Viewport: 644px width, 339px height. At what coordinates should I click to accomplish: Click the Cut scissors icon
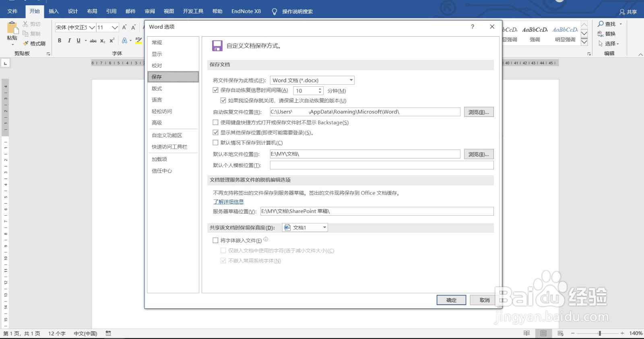[x=25, y=24]
